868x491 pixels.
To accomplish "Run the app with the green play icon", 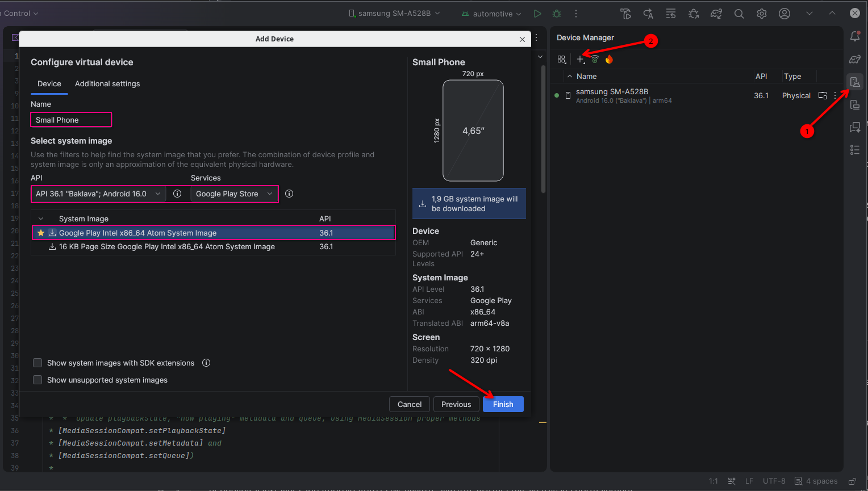I will point(537,14).
